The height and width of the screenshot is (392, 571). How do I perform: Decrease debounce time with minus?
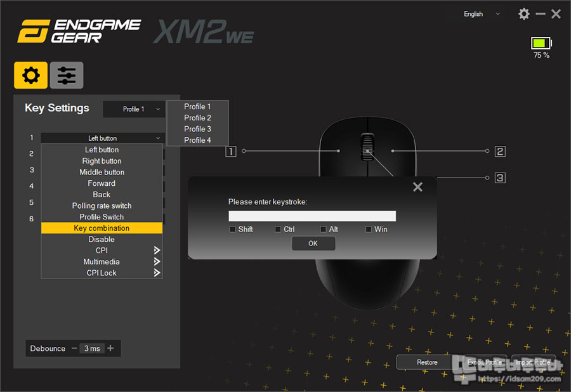point(74,348)
